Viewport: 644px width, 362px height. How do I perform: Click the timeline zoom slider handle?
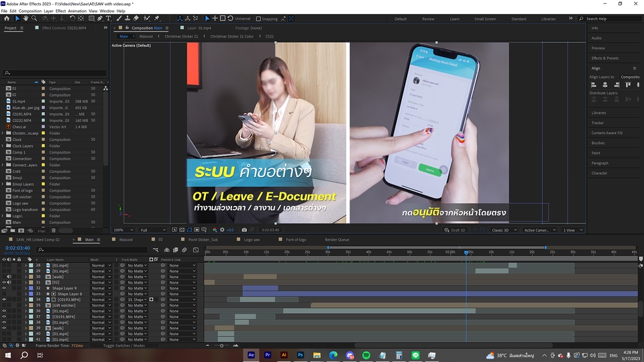pyautogui.click(x=222, y=346)
